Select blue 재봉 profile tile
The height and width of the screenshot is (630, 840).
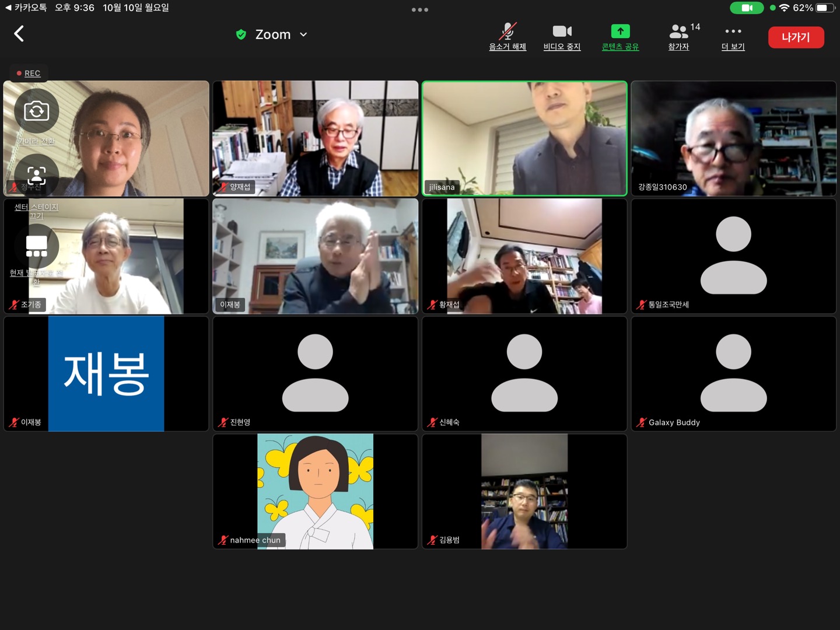(106, 374)
